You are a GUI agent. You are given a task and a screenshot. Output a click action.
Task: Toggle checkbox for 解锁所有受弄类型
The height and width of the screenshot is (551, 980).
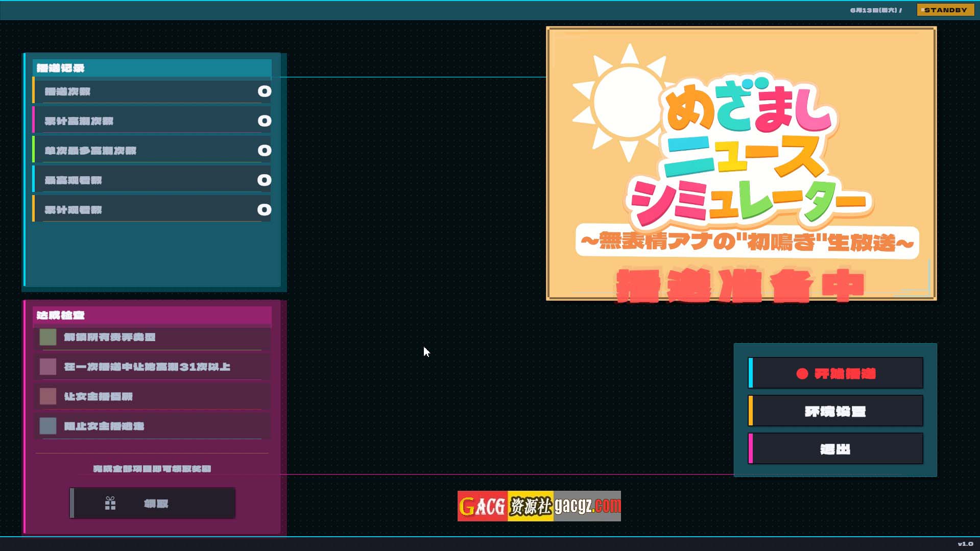click(x=48, y=337)
